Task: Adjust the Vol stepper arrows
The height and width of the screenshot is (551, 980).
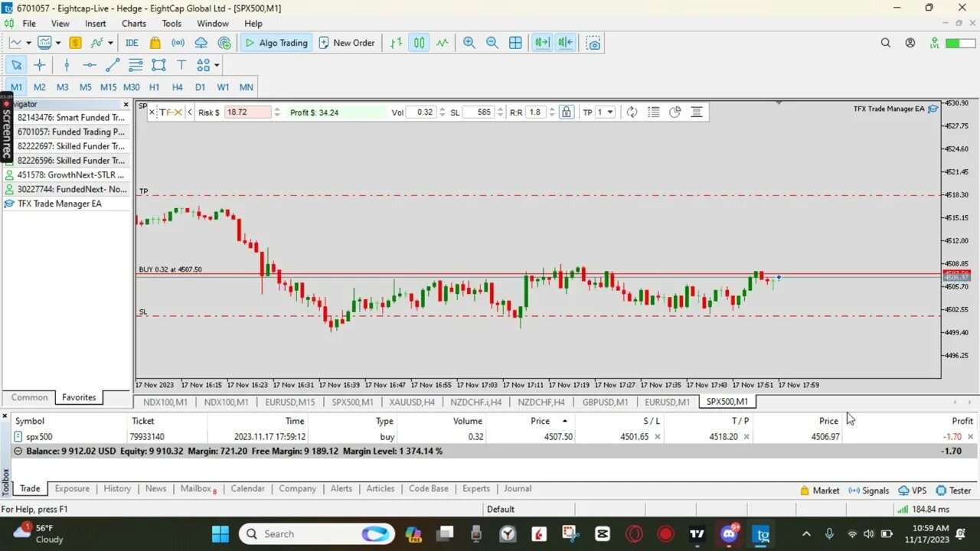Action: 442,112
